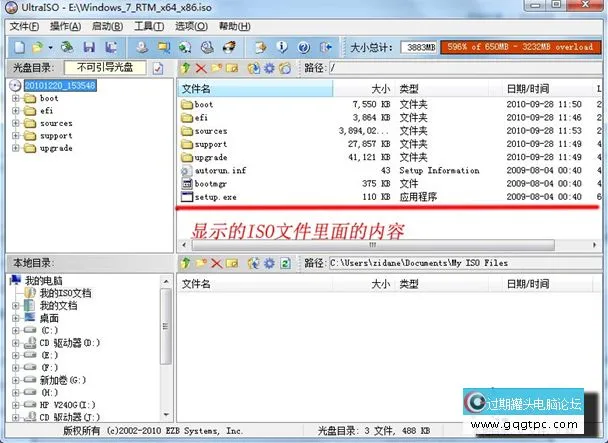The width and height of the screenshot is (608, 443).
Task: Expand the sources folder in disc tree
Action: pyautogui.click(x=16, y=123)
